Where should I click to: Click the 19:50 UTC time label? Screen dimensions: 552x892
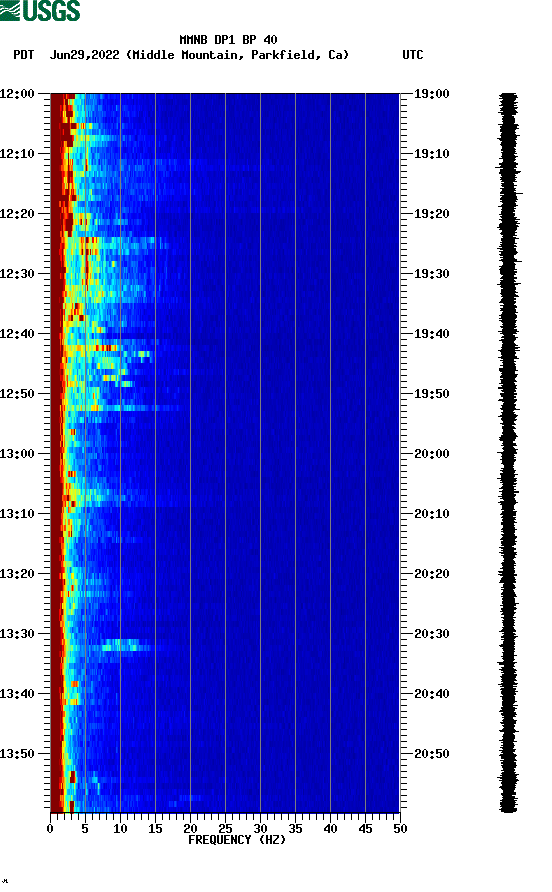(431, 394)
